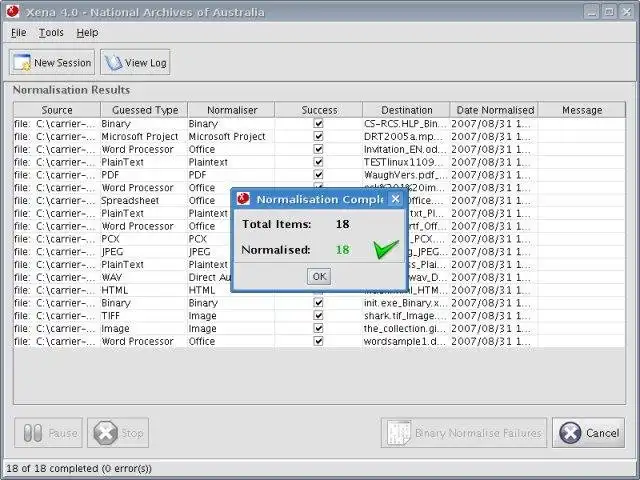The height and width of the screenshot is (480, 640).
Task: Click the Total Items value 18 in dialog
Action: 342,224
